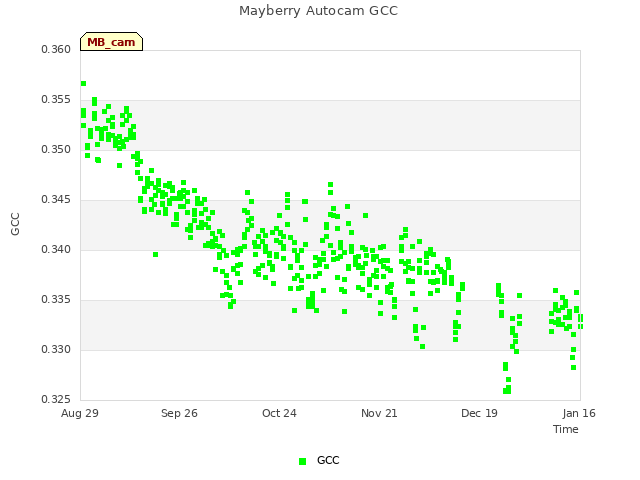Select the 0.350 y-axis tick label
The image size is (640, 480).
[x=56, y=150]
